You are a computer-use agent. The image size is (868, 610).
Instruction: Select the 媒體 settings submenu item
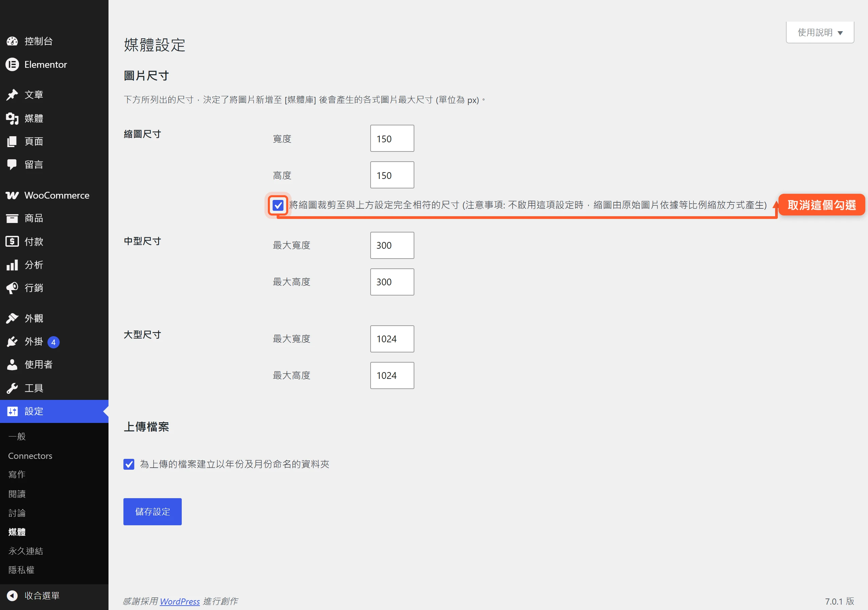coord(17,532)
